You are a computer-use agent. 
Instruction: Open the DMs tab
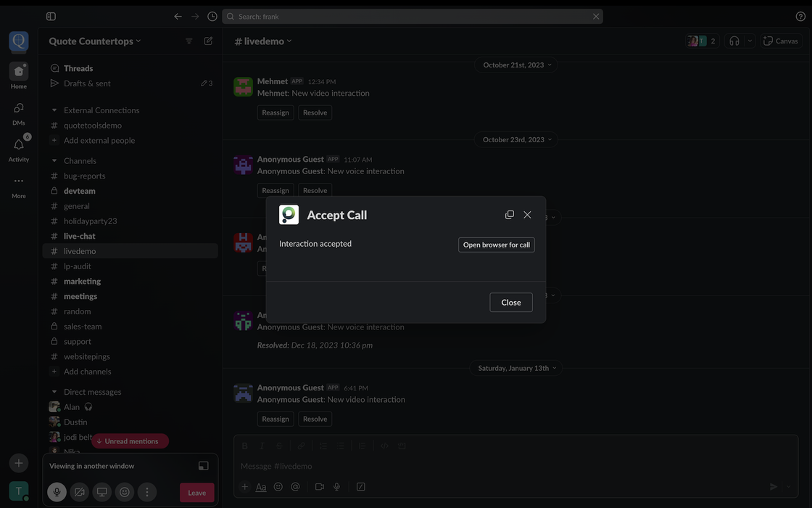click(19, 113)
